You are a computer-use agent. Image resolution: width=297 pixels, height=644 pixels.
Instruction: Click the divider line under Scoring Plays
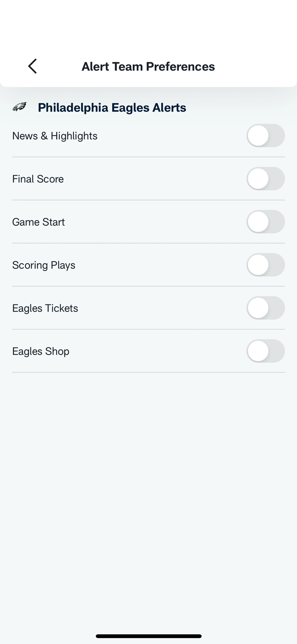click(x=148, y=286)
